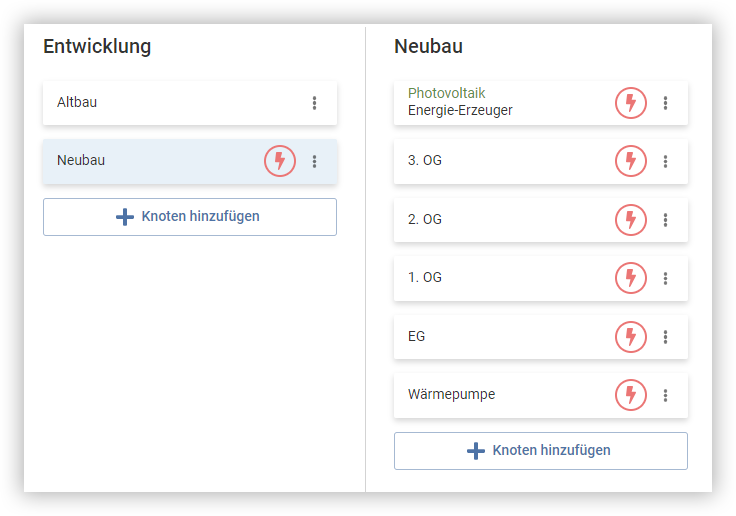Open the three-dot menu for EG
The height and width of the screenshot is (516, 736).
click(x=666, y=337)
